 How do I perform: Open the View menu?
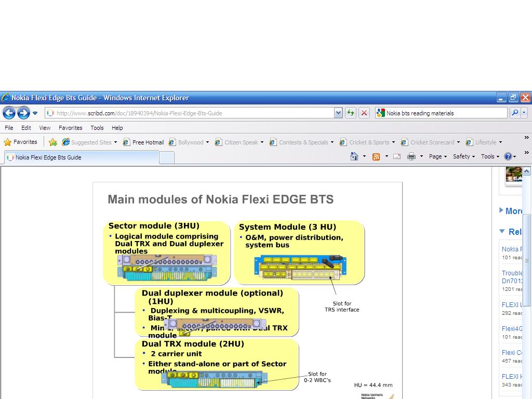click(45, 128)
